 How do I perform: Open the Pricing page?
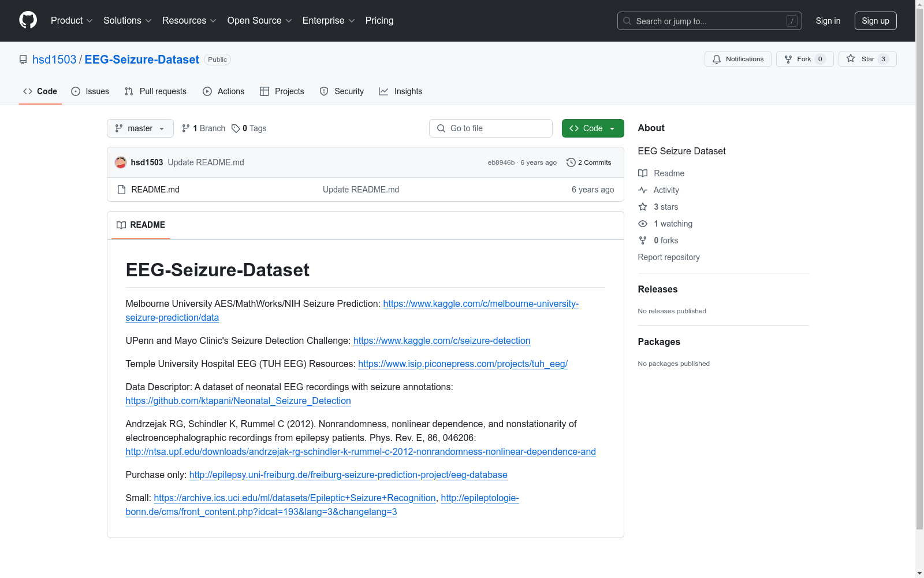pyautogui.click(x=379, y=20)
